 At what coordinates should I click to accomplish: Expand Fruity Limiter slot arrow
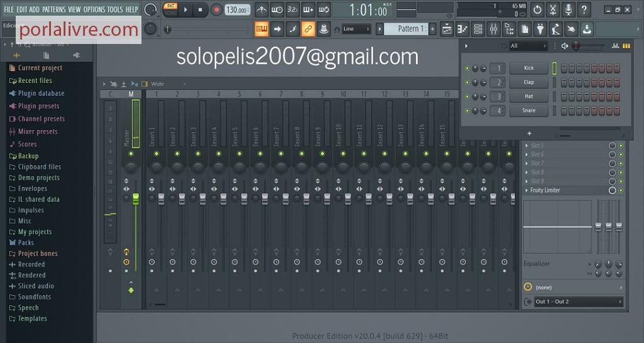[x=526, y=190]
